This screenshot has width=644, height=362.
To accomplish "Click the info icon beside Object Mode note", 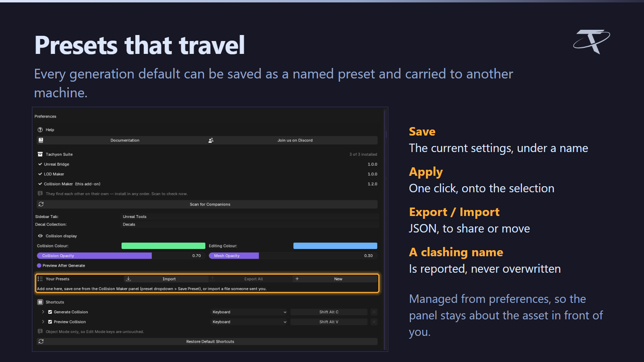I will 40,331.
